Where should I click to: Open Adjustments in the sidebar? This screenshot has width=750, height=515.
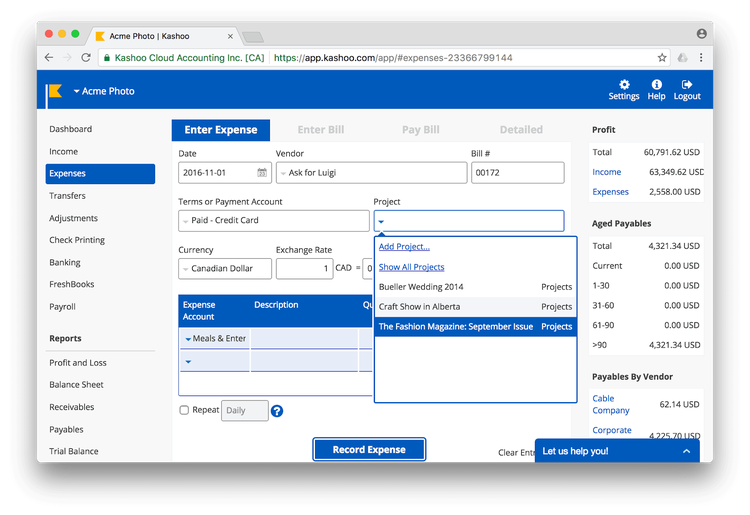(x=73, y=218)
